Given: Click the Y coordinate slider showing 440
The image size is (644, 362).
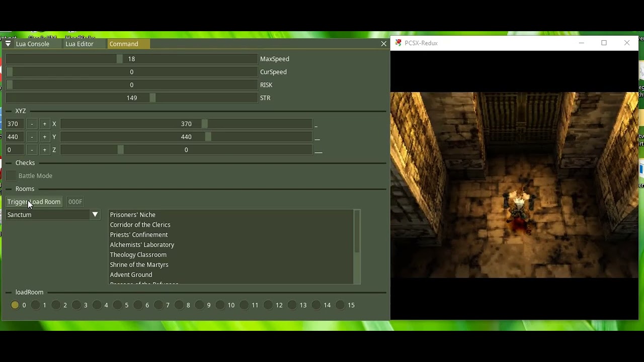Looking at the screenshot, I should [186, 137].
